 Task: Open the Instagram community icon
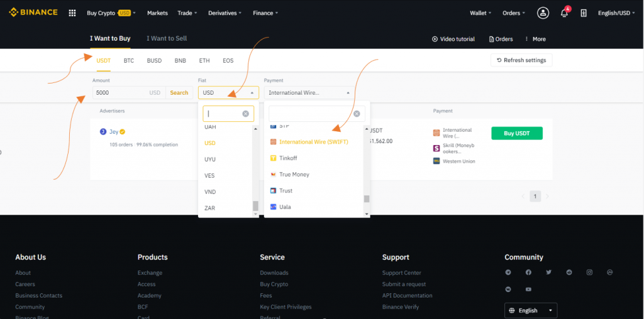click(589, 273)
